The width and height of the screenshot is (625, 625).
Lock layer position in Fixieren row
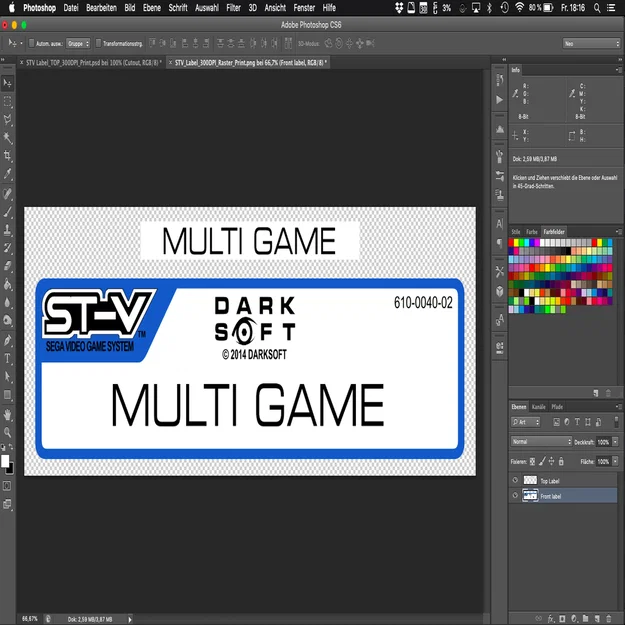(551, 462)
